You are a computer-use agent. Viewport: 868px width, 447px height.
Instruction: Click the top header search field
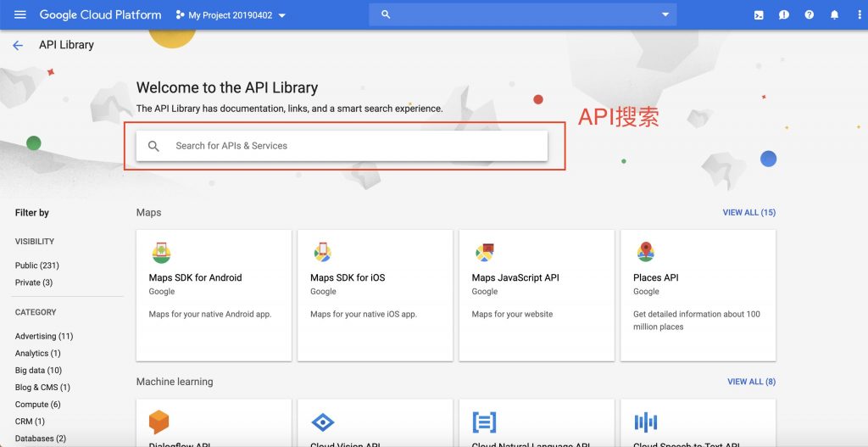pyautogui.click(x=522, y=15)
